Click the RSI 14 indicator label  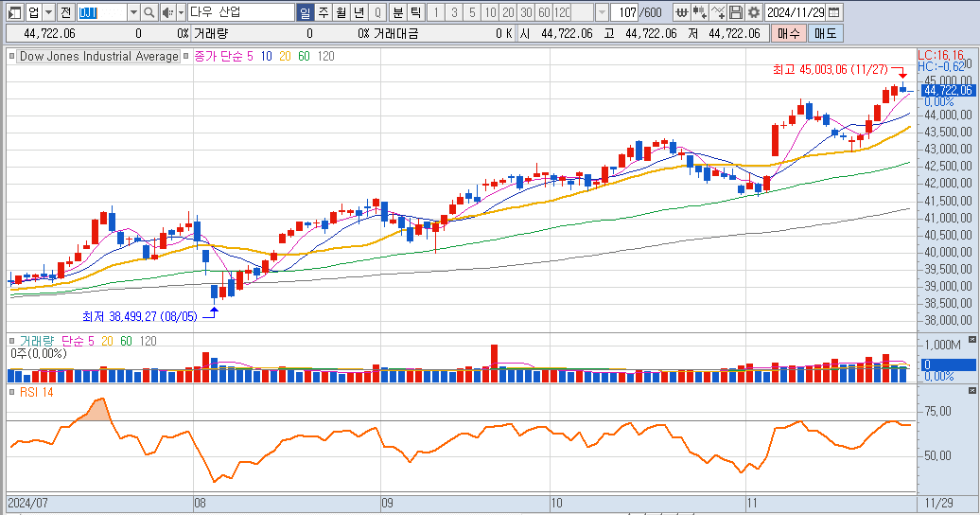pyautogui.click(x=36, y=392)
